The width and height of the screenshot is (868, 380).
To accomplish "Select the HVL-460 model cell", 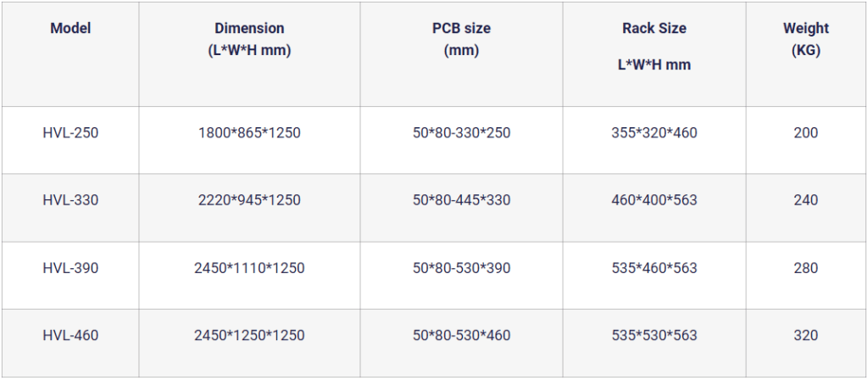I will pos(70,336).
